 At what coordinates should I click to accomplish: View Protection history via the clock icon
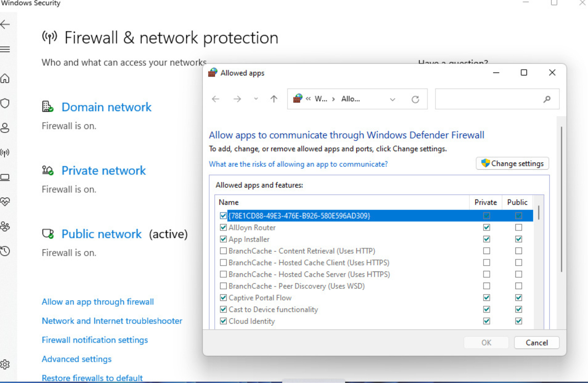coord(5,251)
